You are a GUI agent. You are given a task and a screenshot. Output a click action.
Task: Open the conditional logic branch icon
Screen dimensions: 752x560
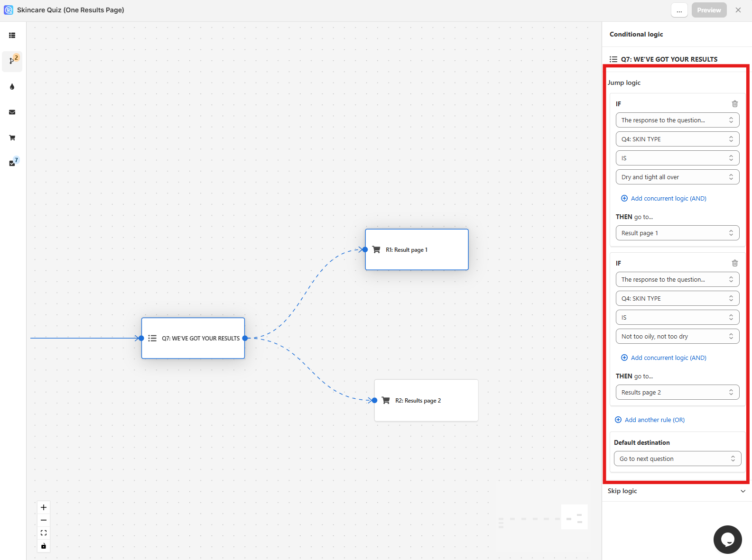12,61
